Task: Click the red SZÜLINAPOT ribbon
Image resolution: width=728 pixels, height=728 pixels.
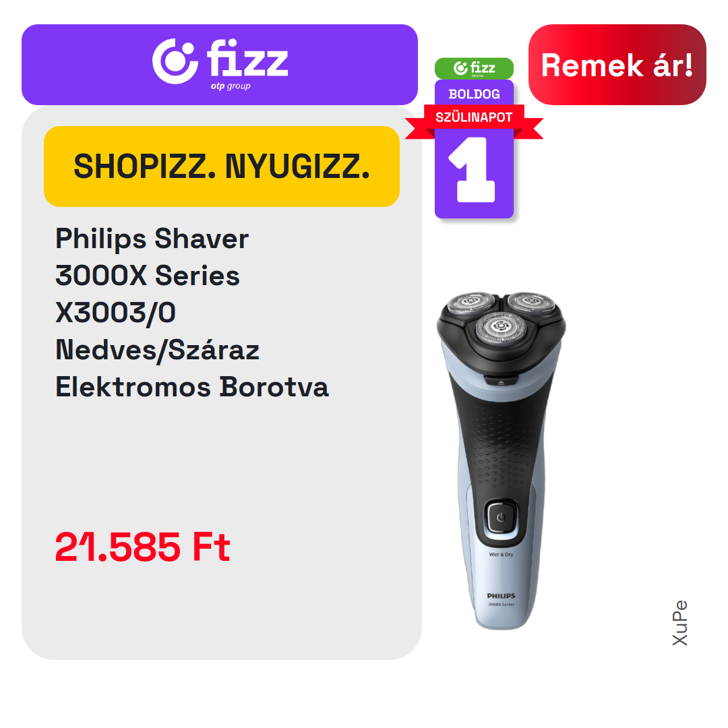Action: coord(474,117)
